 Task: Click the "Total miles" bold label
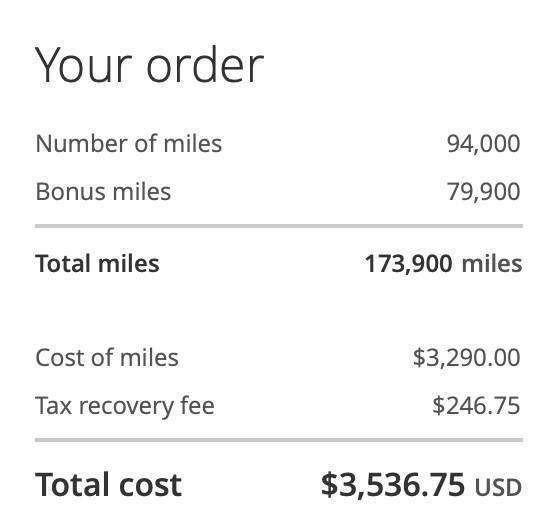coord(97,263)
